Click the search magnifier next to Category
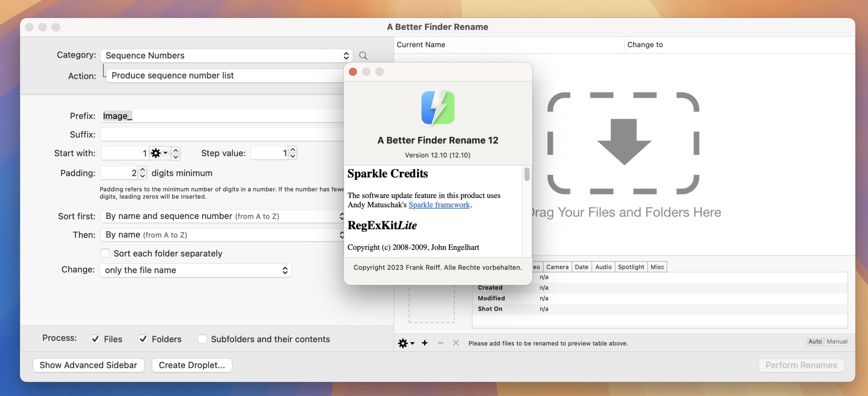868x396 pixels. 363,56
